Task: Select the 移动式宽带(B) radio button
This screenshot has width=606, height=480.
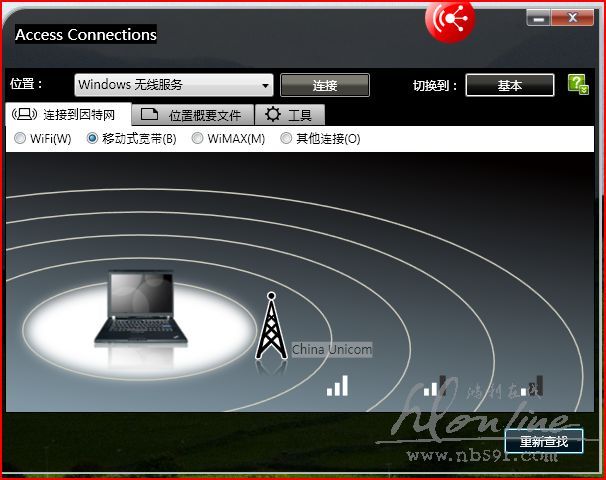Action: 93,139
